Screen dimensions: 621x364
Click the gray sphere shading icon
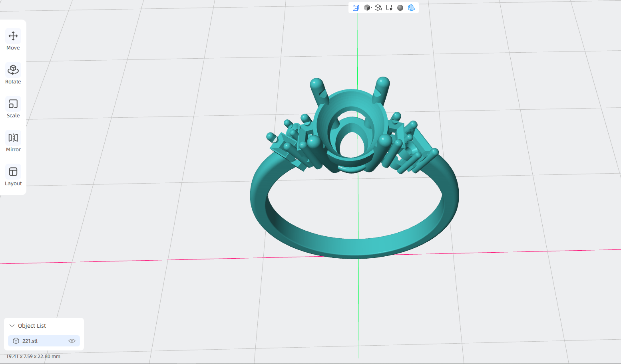pos(400,8)
